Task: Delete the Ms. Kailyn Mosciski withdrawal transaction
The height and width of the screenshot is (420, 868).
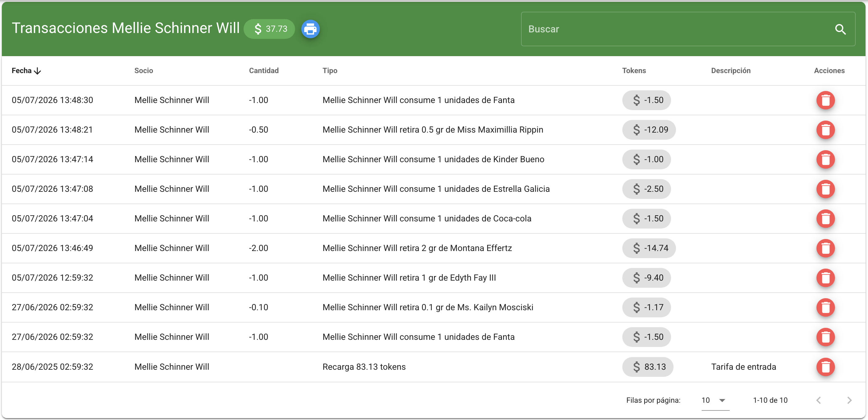Action: click(825, 307)
